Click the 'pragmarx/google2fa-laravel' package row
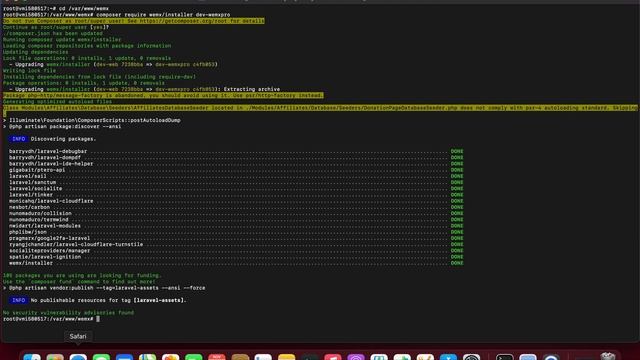This screenshot has height=360, width=640. coord(236,238)
